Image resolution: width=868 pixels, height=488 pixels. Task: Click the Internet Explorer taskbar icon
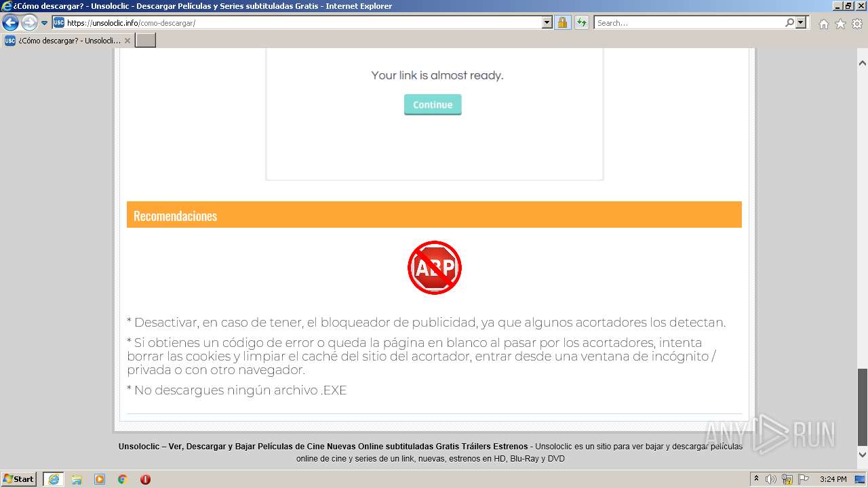tap(53, 479)
